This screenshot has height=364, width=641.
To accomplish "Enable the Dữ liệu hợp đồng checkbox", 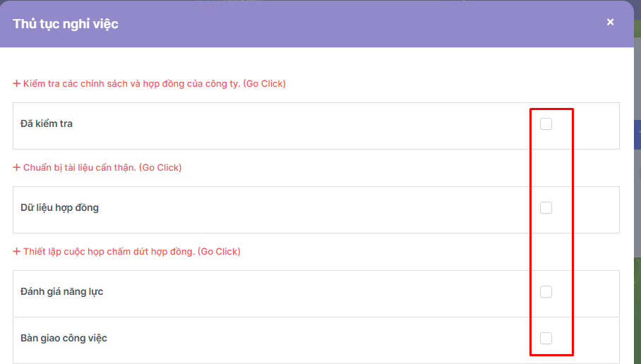I will [x=546, y=208].
